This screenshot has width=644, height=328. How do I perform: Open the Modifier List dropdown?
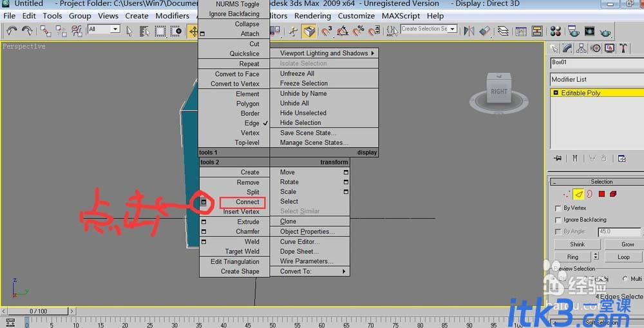click(597, 79)
